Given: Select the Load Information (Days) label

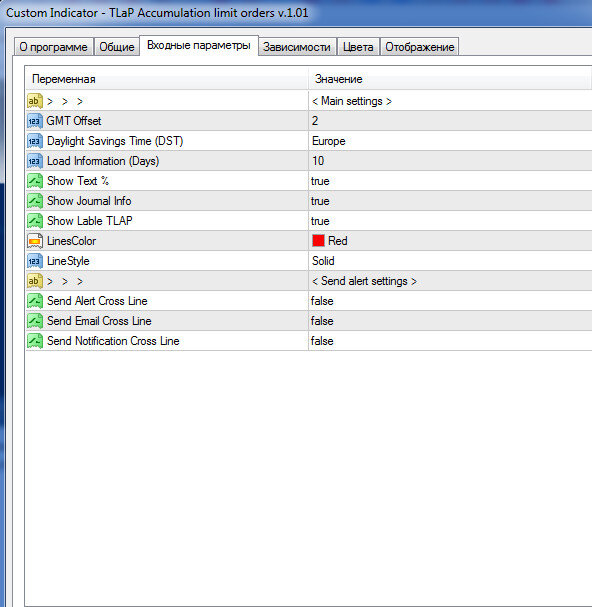Looking at the screenshot, I should pos(103,161).
